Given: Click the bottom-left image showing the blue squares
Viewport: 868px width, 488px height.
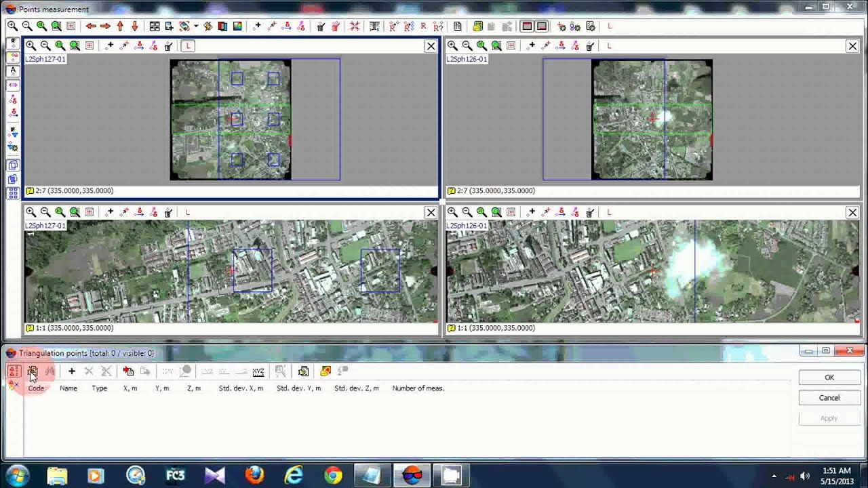Looking at the screenshot, I should (x=231, y=271).
